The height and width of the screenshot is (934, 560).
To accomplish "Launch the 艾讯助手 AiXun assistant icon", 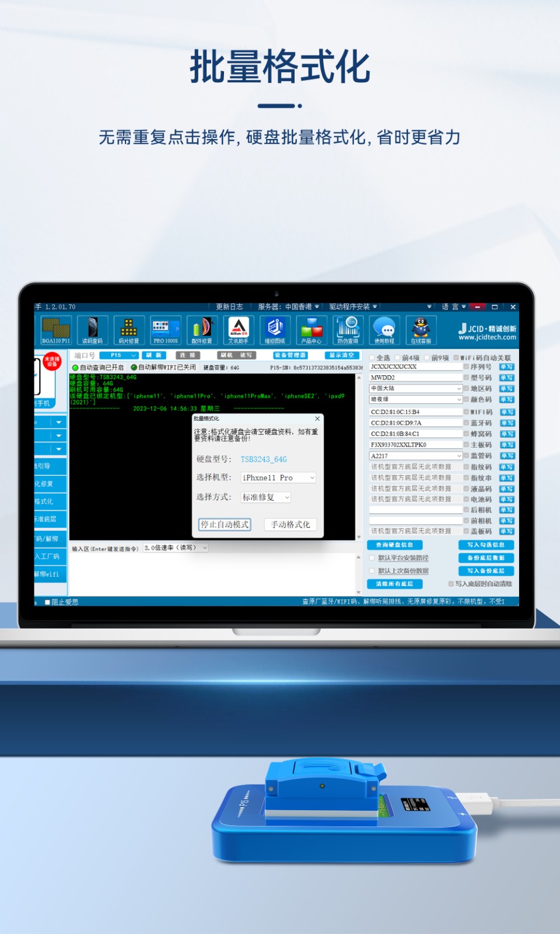I will point(238,330).
